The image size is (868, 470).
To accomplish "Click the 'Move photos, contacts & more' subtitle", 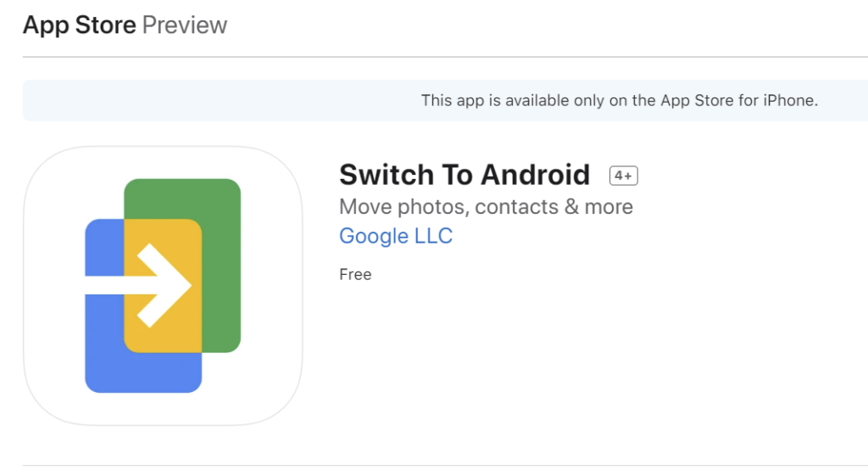I will [x=486, y=207].
